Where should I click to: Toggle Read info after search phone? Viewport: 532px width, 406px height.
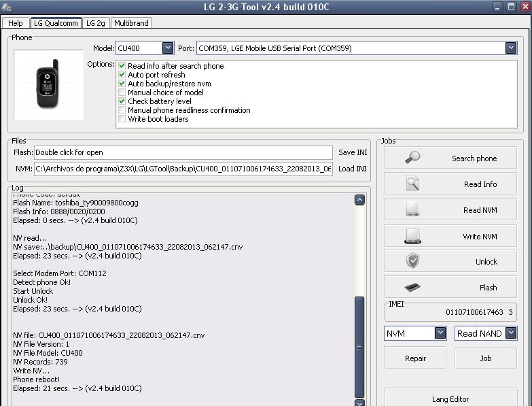tap(122, 66)
